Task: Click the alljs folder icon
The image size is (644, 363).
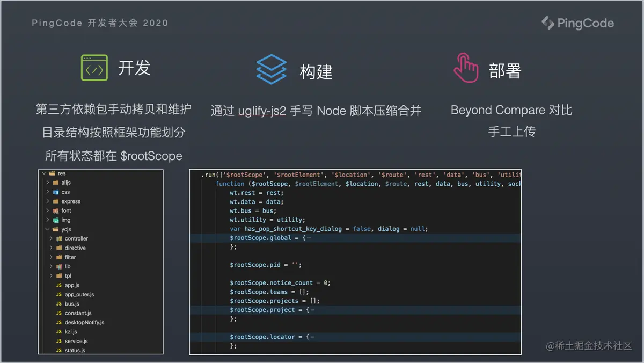Action: [x=56, y=183]
